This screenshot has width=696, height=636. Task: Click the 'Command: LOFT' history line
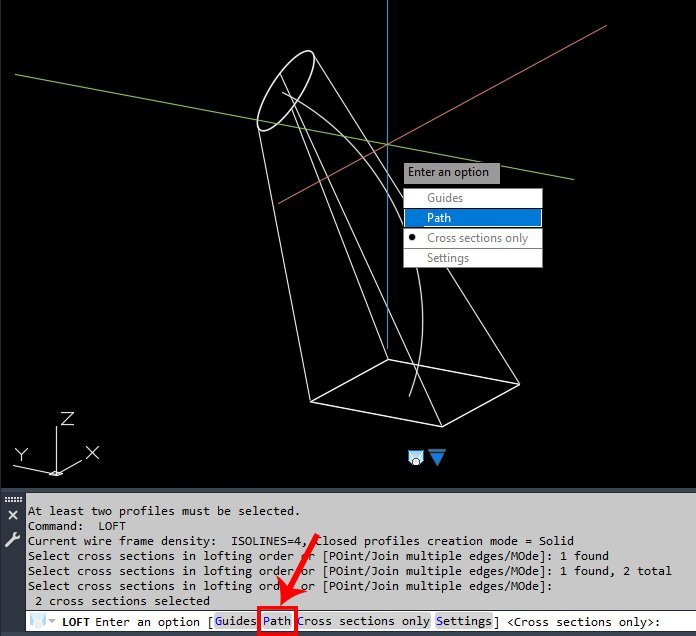click(x=77, y=526)
